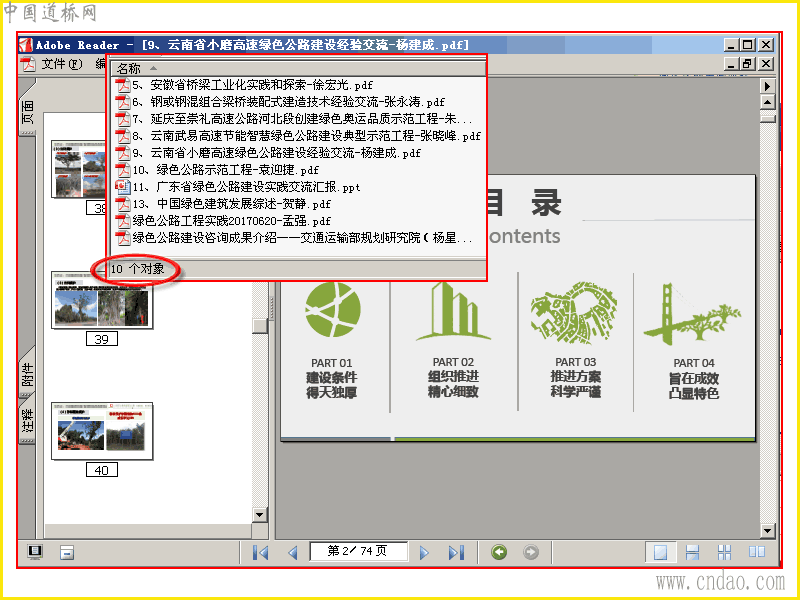Select facing pages layout icon

coord(757,552)
